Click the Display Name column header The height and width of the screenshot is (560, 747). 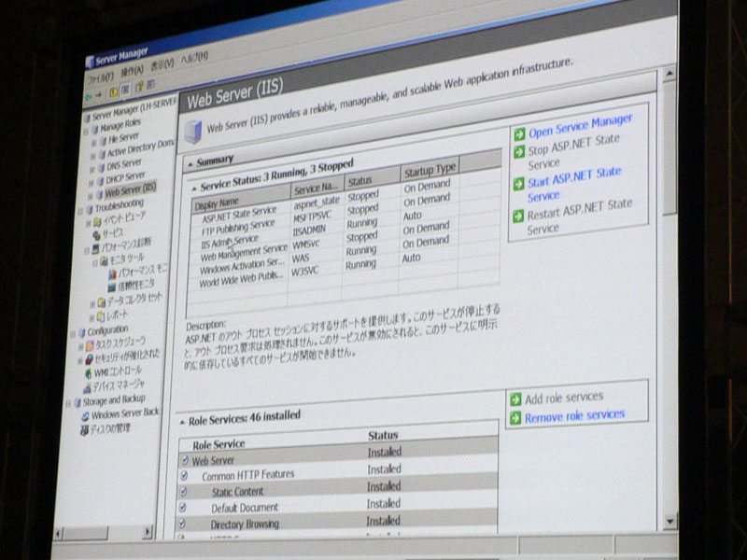[x=241, y=197]
